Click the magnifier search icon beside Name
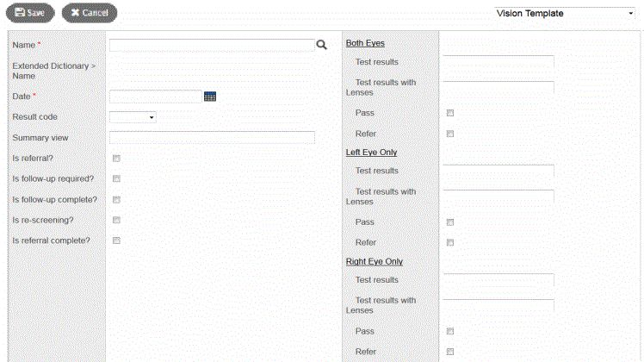This screenshot has width=644, height=362. [x=322, y=45]
